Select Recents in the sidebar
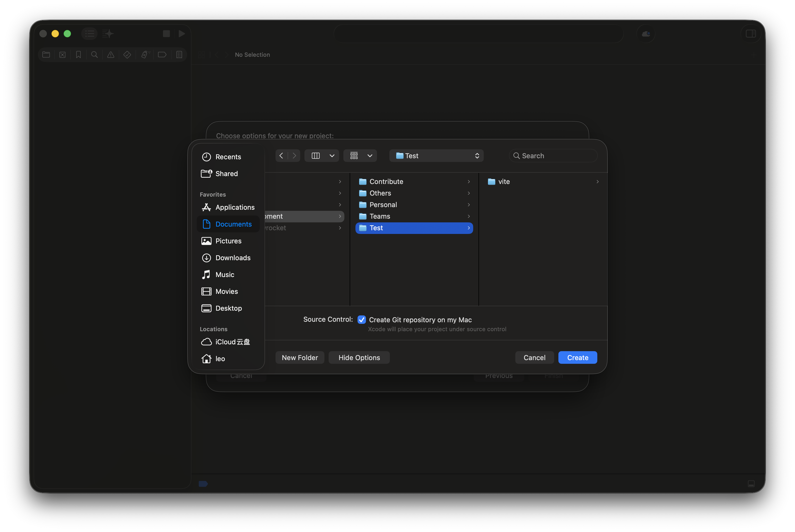The width and height of the screenshot is (795, 532). pos(228,157)
